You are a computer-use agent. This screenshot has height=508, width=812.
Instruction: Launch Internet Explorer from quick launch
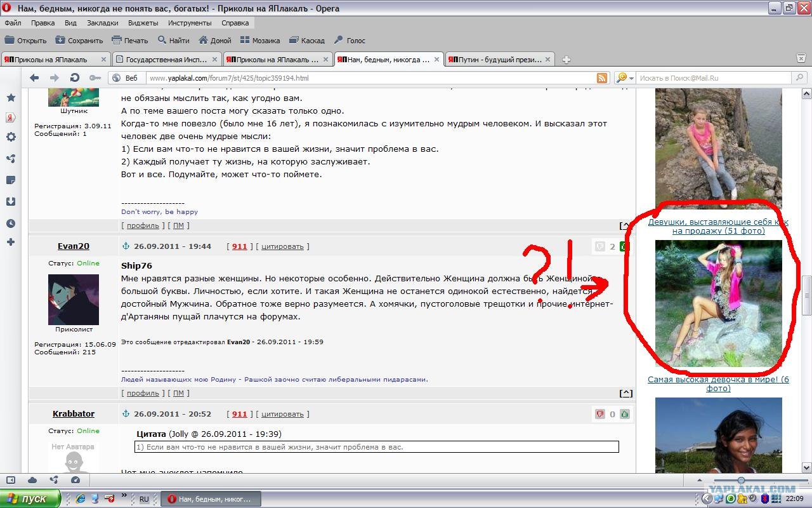coord(81,498)
